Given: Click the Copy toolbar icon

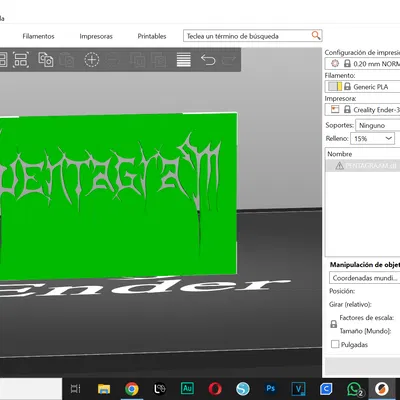Looking at the screenshot, I should tap(46, 60).
